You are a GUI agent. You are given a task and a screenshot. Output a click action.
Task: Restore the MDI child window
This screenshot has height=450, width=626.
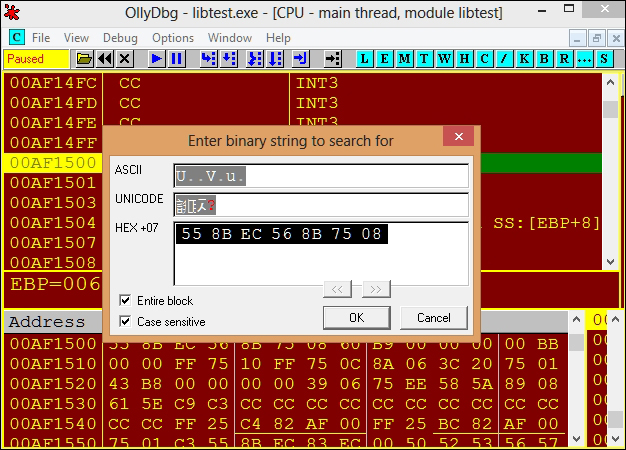pyautogui.click(x=597, y=39)
